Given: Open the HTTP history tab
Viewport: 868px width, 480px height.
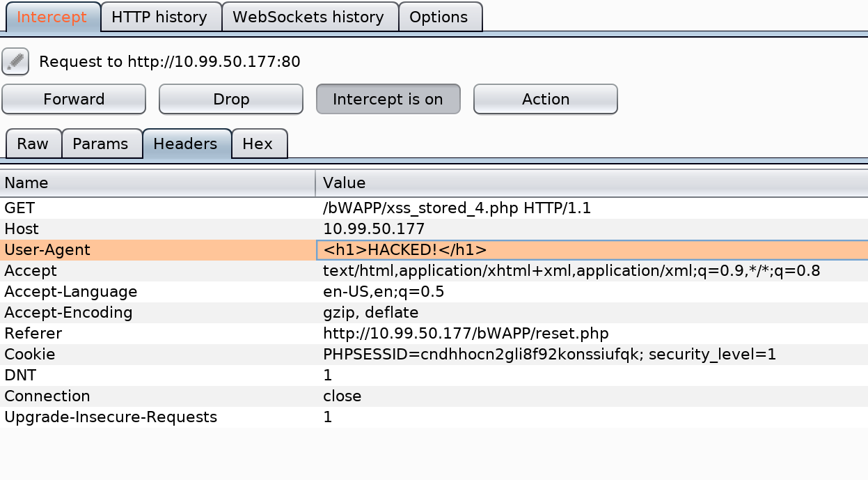Looking at the screenshot, I should click(160, 17).
